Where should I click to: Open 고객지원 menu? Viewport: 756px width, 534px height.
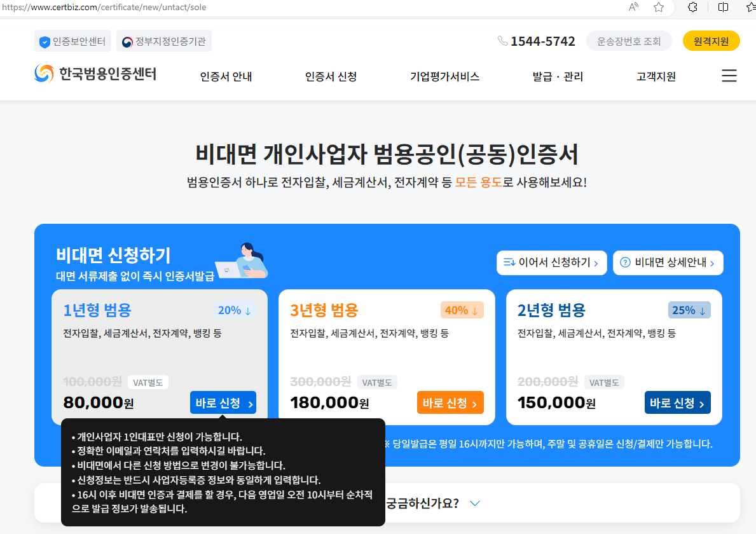tap(656, 77)
